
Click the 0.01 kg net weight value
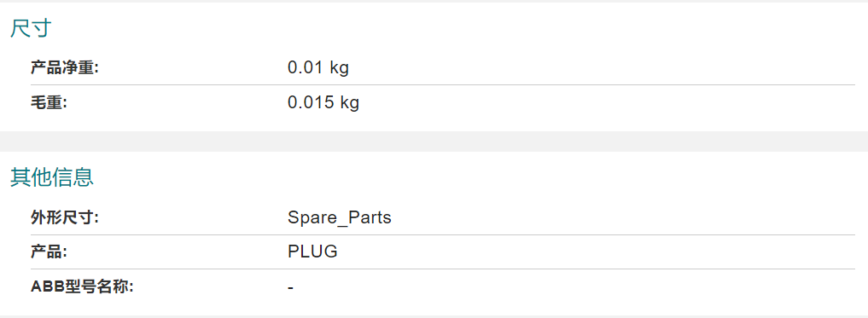click(318, 68)
